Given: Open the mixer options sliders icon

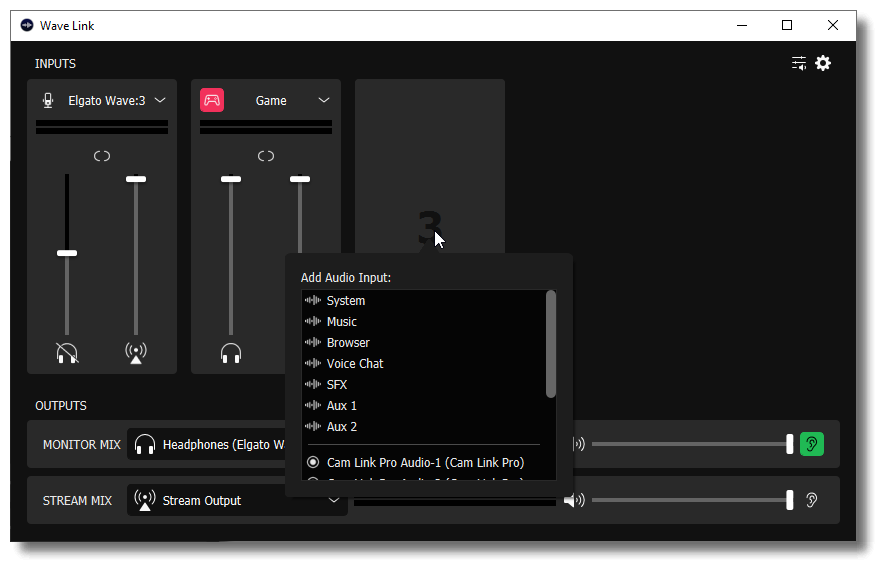Looking at the screenshot, I should click(799, 63).
